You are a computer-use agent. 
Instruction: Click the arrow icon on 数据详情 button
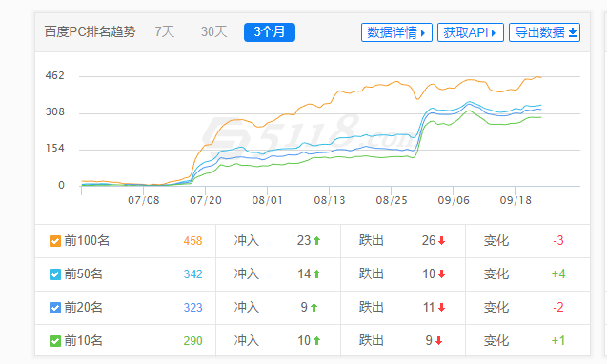tap(423, 33)
